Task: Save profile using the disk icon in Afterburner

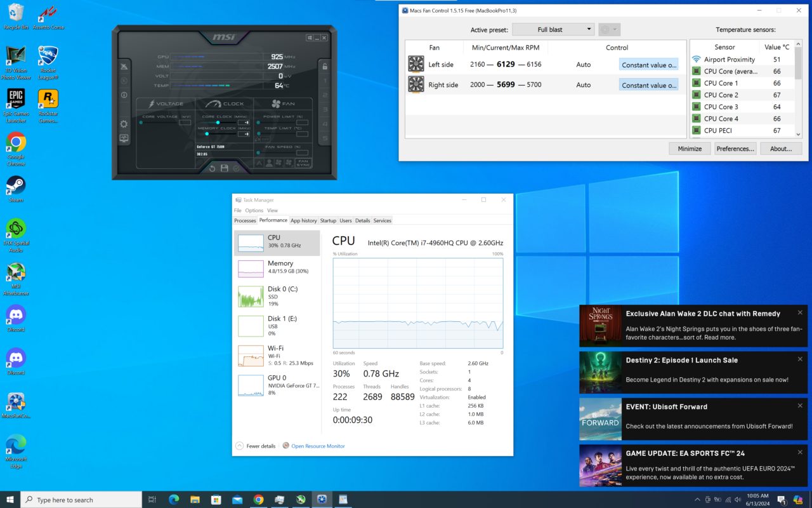Action: [224, 168]
